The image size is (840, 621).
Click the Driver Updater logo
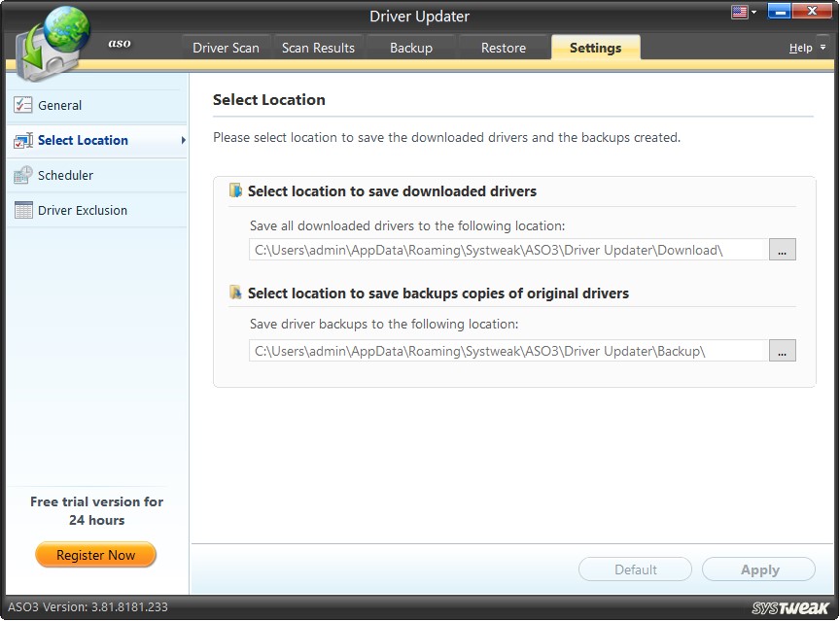coord(49,39)
